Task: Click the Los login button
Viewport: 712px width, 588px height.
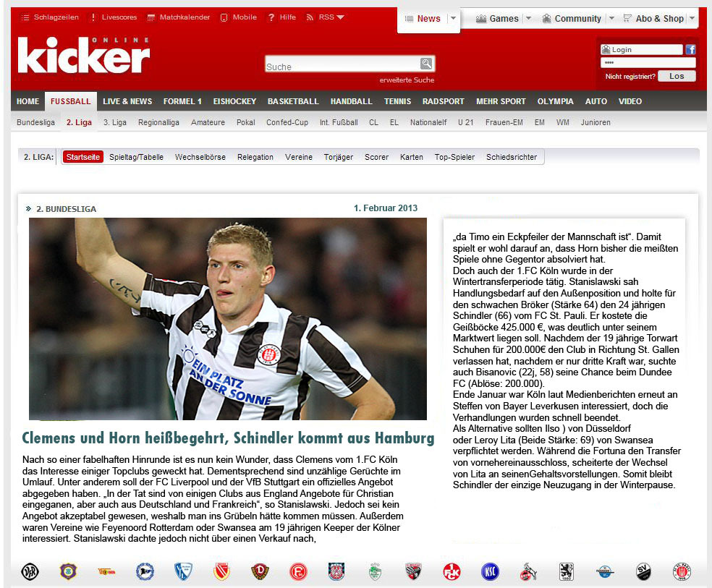Action: (677, 76)
